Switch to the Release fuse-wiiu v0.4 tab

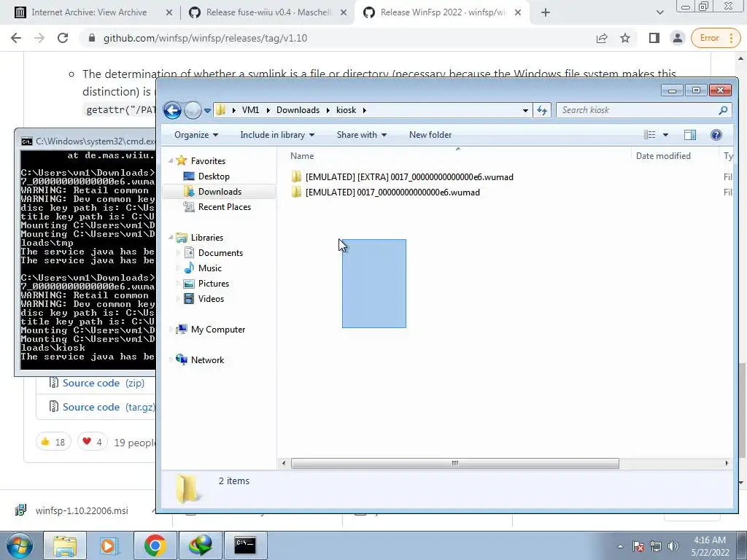click(269, 12)
